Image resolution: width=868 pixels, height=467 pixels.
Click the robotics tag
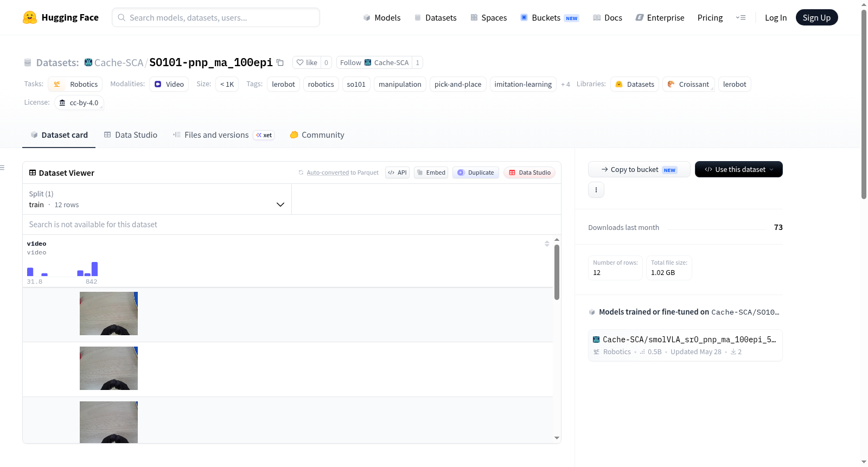tap(321, 84)
